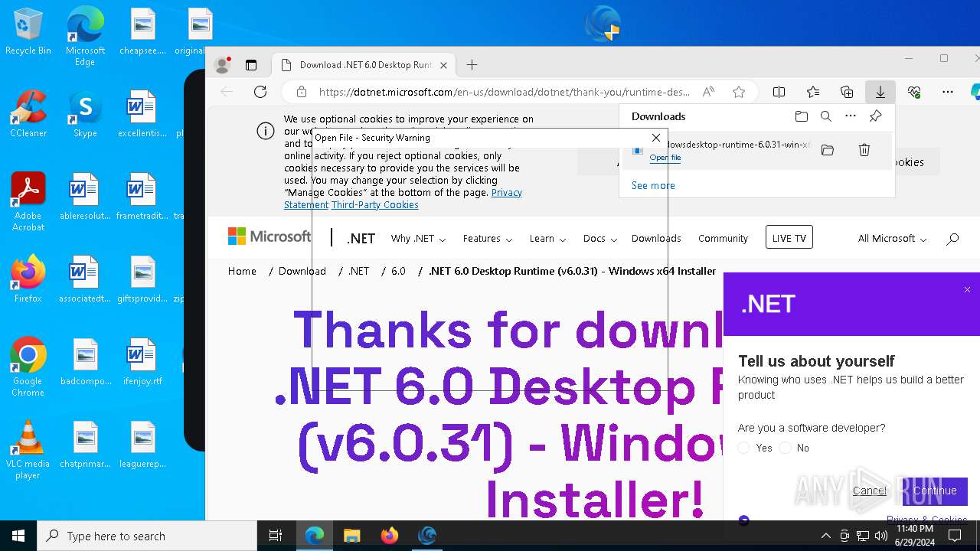Launch Firefox from the desktop
This screenshot has width=980, height=551.
tap(28, 279)
